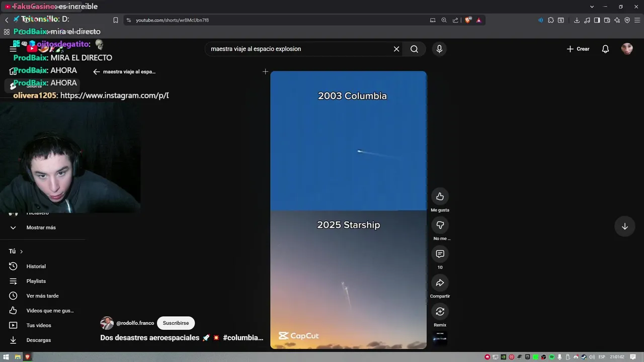Open the comments showing 10
The width and height of the screenshot is (644, 362).
coord(440,254)
